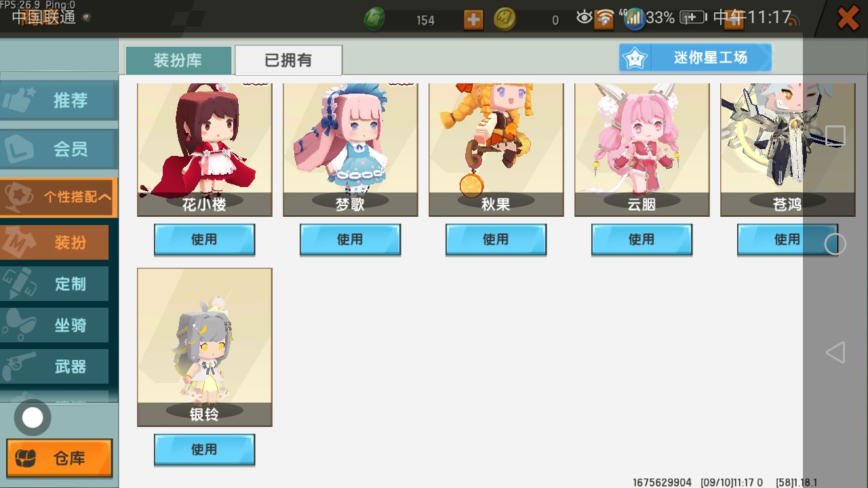Viewport: 868px width, 488px height.
Task: Select the 坐骑 mount category
Action: click(x=54, y=325)
